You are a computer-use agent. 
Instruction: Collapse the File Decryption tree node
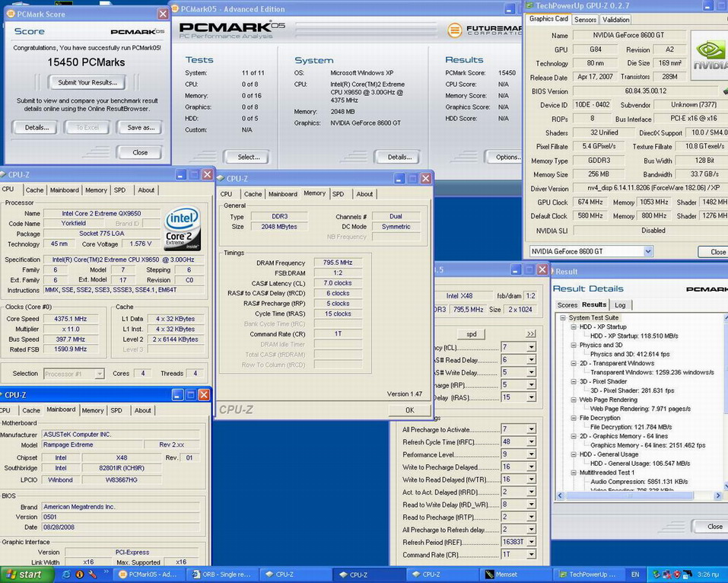[x=574, y=418]
